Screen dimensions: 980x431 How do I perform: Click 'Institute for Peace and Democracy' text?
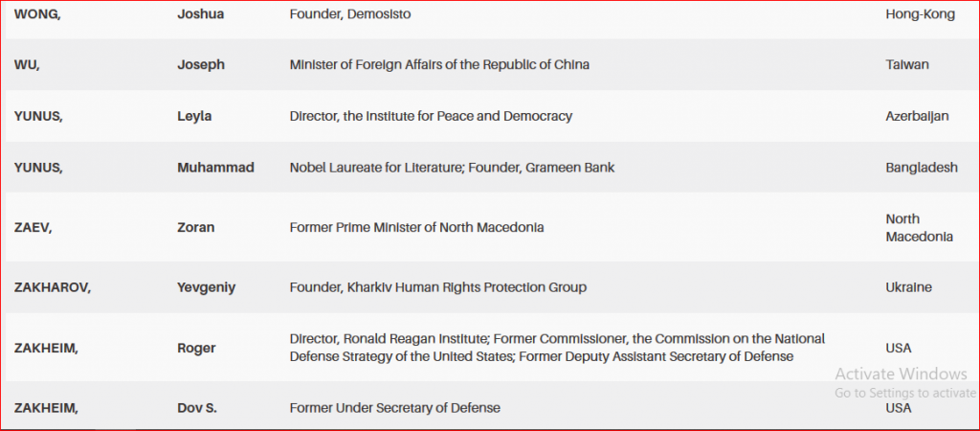coord(462,116)
